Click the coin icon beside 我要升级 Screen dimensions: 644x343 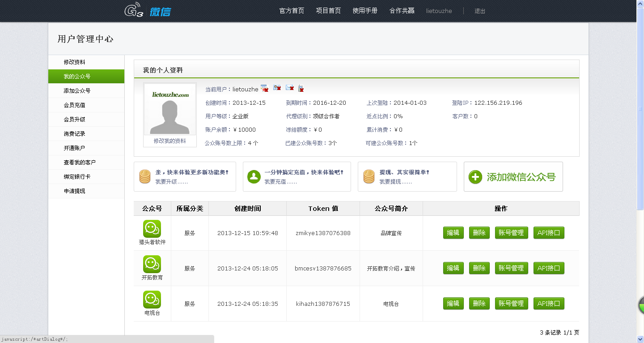point(144,176)
